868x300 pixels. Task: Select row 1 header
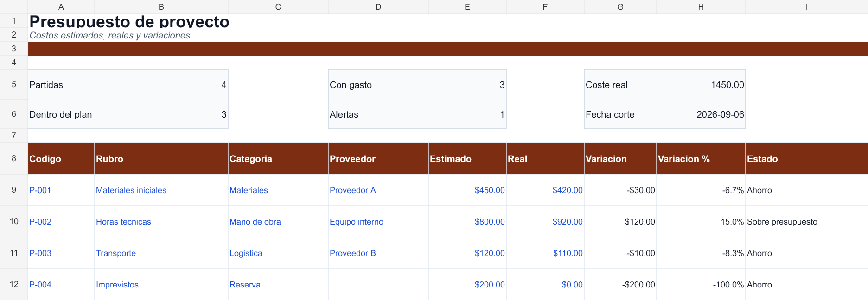[14, 21]
